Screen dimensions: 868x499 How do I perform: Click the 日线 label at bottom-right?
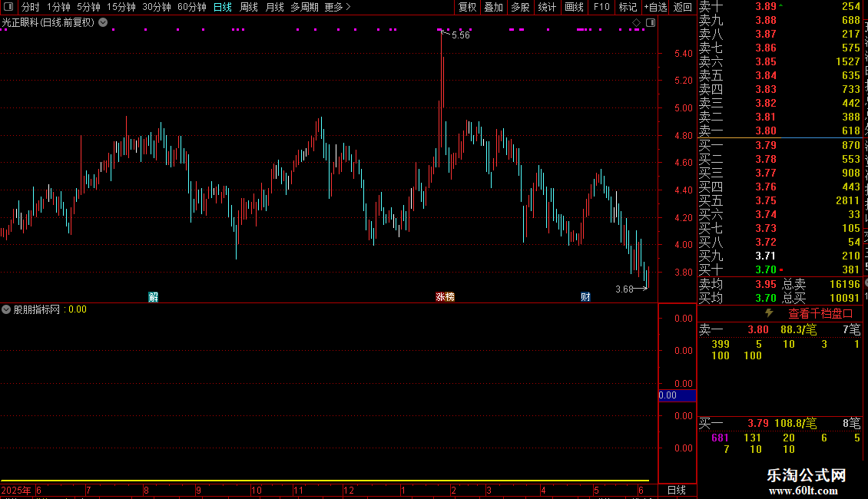point(677,490)
